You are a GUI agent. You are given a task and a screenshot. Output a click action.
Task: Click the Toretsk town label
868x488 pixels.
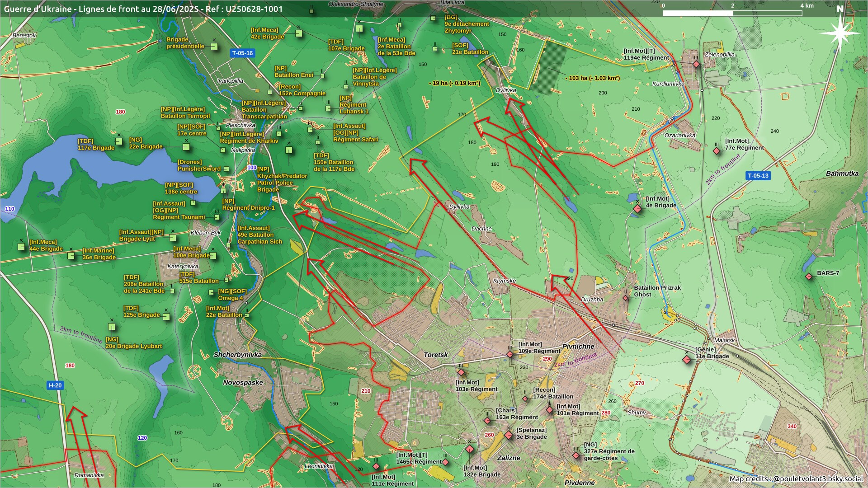click(435, 355)
